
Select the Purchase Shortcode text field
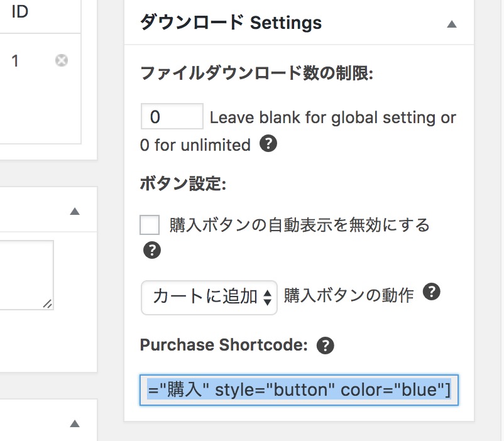(299, 389)
